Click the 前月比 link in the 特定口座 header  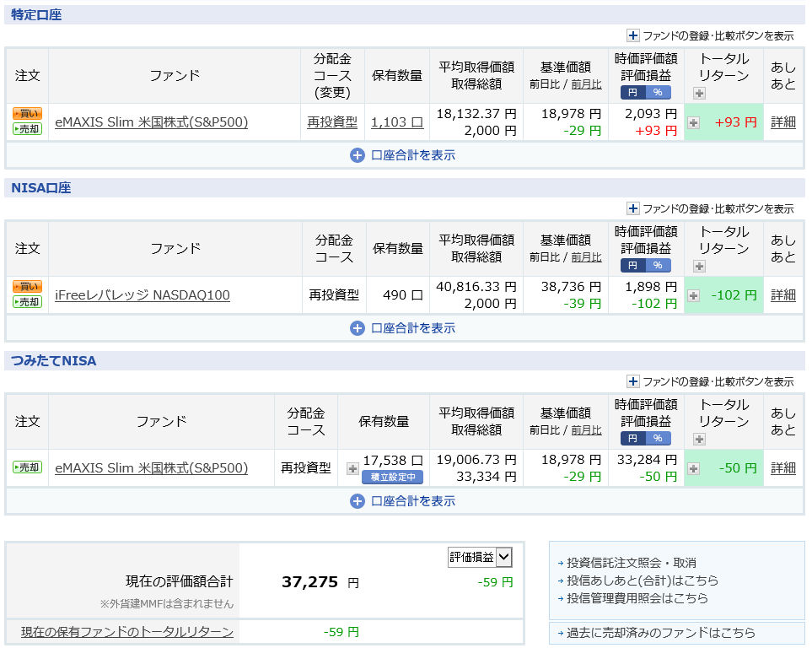click(x=586, y=84)
